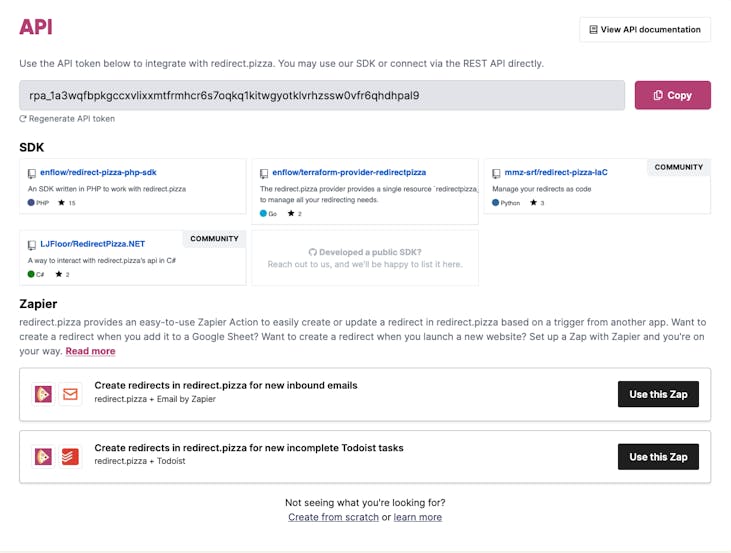Use this Zap for inbound emails
Screen dimensions: 731x553
pyautogui.click(x=658, y=394)
